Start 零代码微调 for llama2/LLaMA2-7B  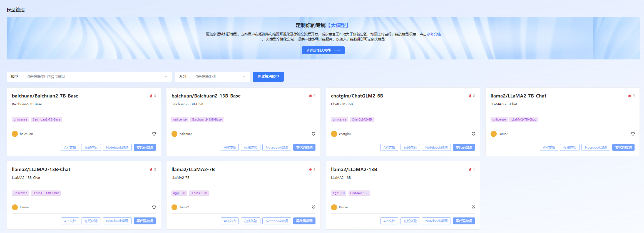(x=304, y=221)
